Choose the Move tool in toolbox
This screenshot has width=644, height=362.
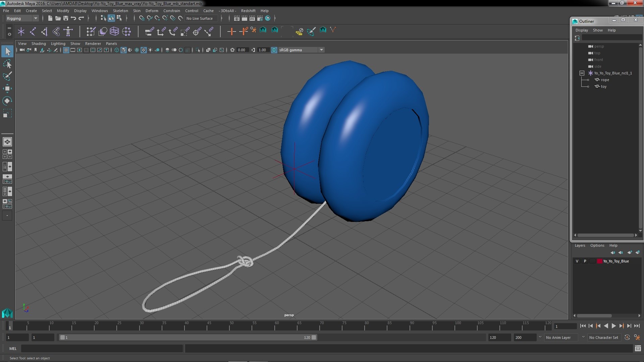[x=7, y=88]
